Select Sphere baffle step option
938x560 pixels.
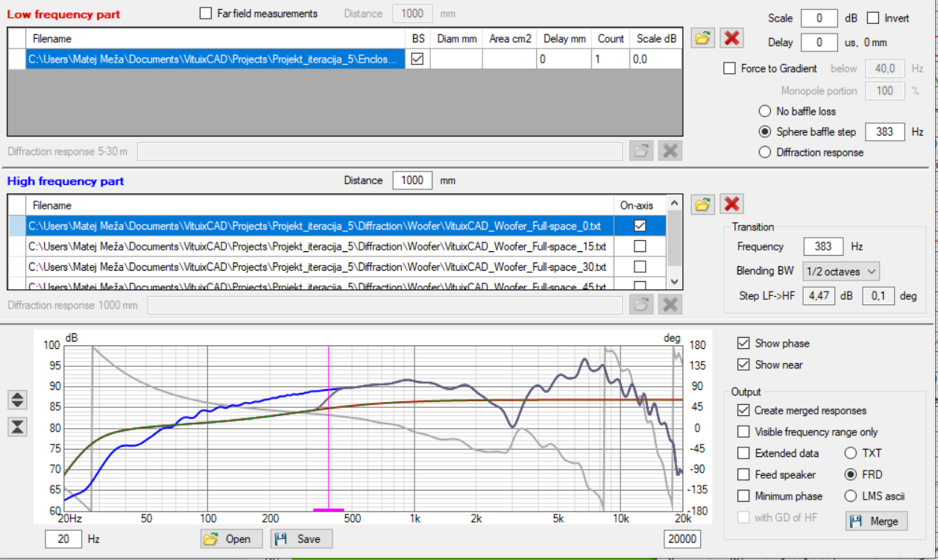764,131
